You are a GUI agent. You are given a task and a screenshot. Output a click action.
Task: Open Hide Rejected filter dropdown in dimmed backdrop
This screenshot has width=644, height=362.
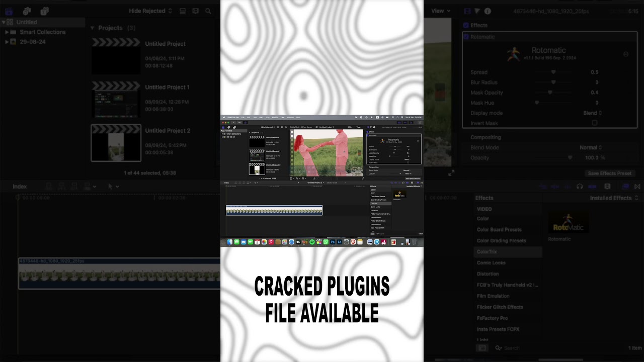coord(150,11)
